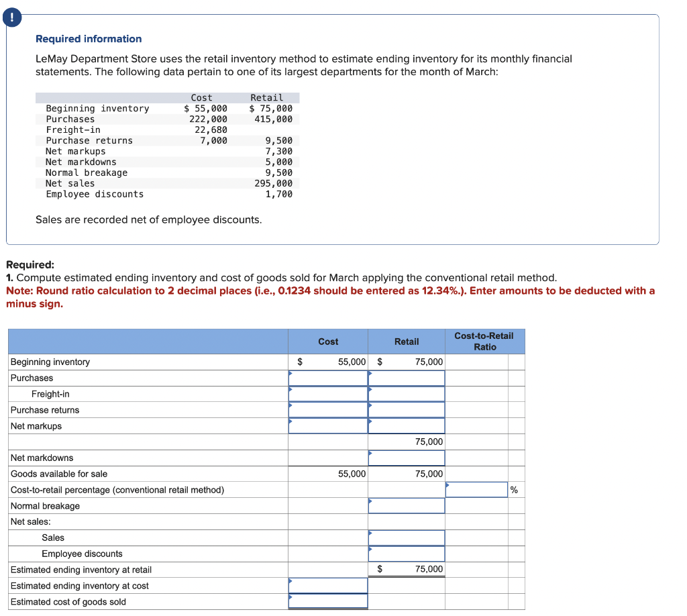Click the Retail column header
Image resolution: width=687 pixels, height=616 pixels.
[407, 342]
